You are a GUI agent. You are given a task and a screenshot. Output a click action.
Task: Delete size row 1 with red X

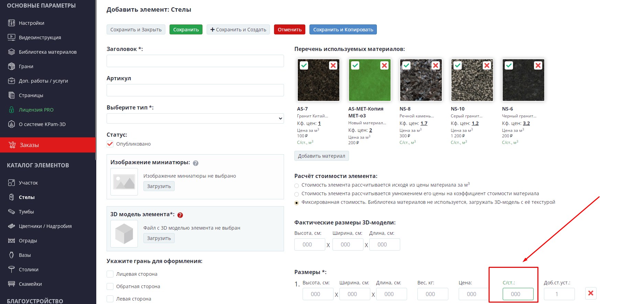coord(591,293)
